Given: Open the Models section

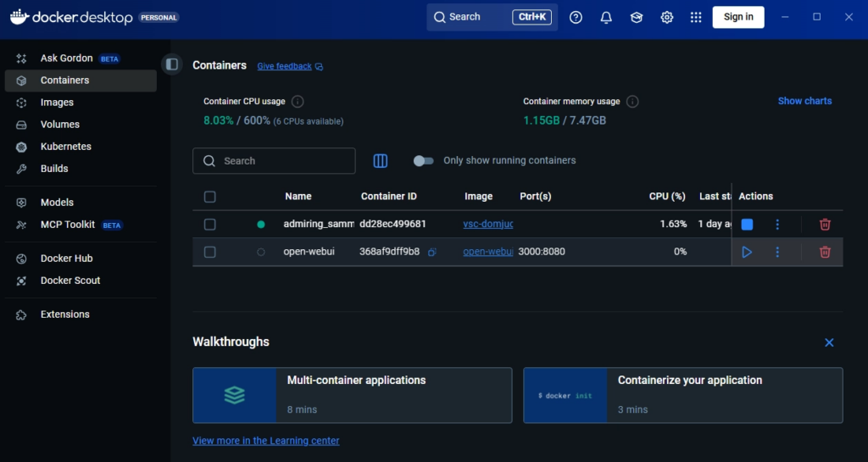Looking at the screenshot, I should (x=81, y=203).
